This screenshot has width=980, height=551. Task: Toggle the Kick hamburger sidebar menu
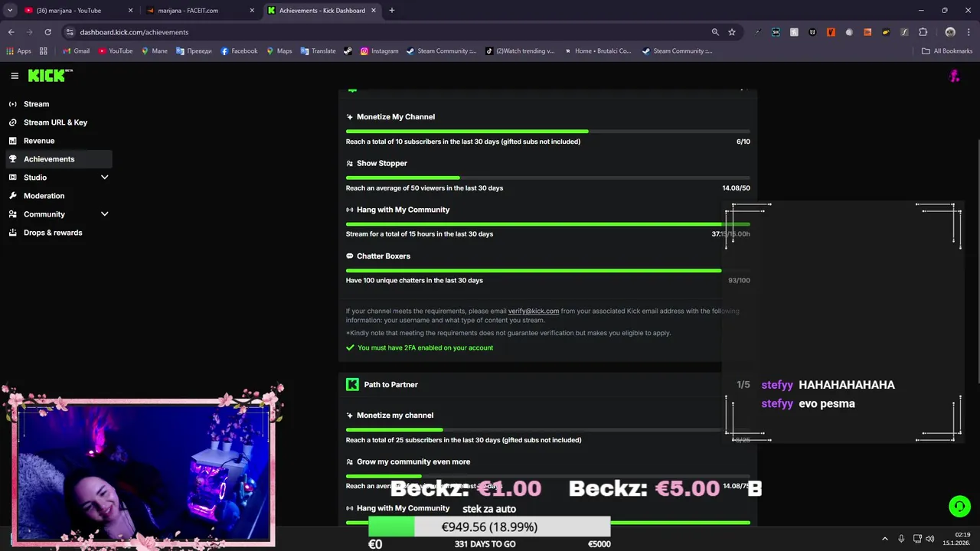[x=15, y=75]
